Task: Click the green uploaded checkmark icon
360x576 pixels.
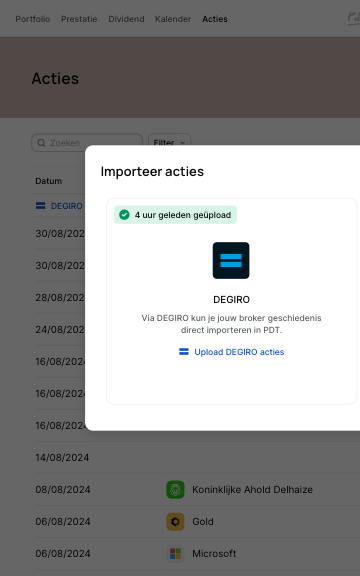Action: pyautogui.click(x=124, y=215)
